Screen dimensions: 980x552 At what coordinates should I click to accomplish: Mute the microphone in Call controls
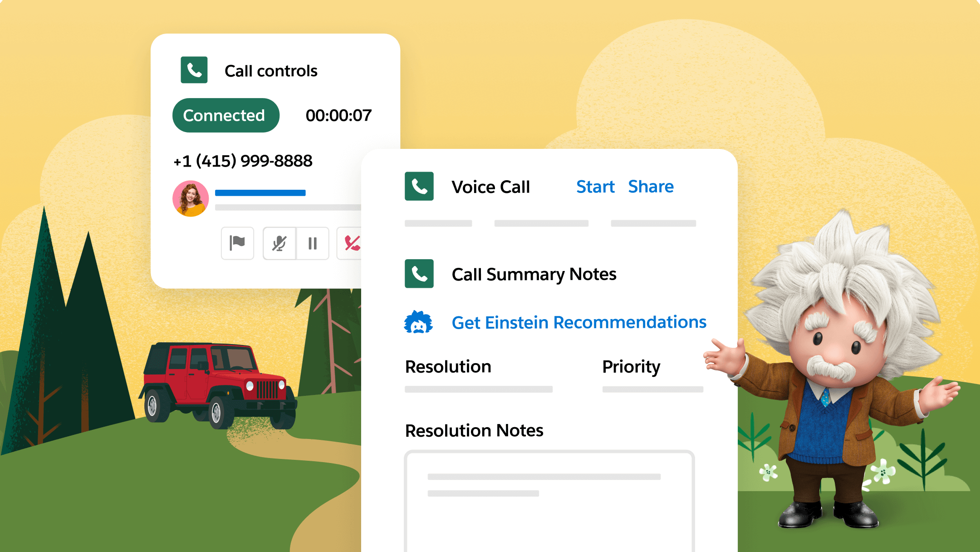click(279, 243)
